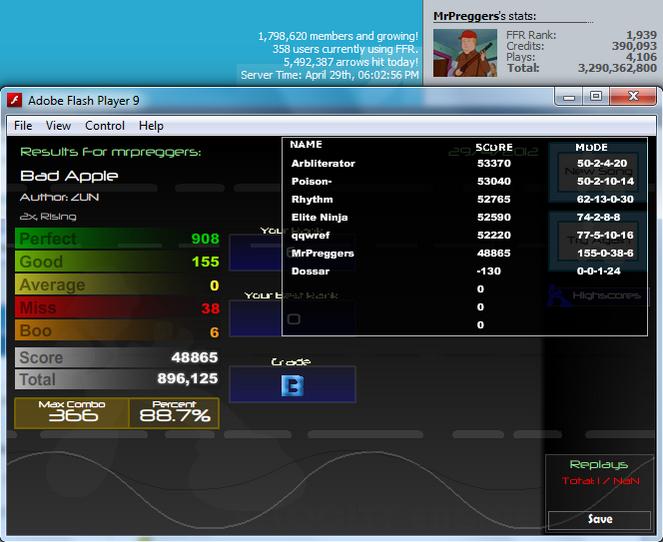Click the Try Again button
Image resolution: width=663 pixels, height=542 pixels.
598,241
